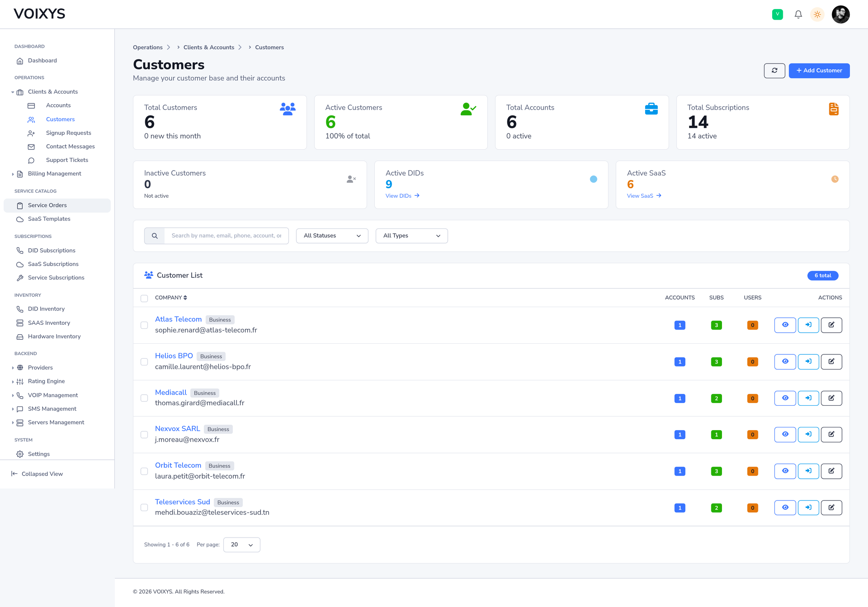868x607 pixels.
Task: Log in as Helios BPO icon
Action: [x=808, y=362]
